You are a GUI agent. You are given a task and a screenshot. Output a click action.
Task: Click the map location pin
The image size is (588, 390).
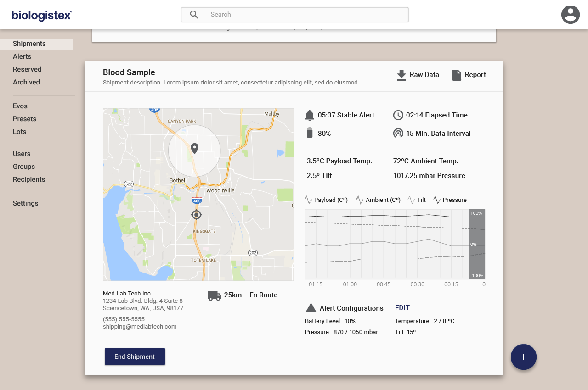(194, 148)
